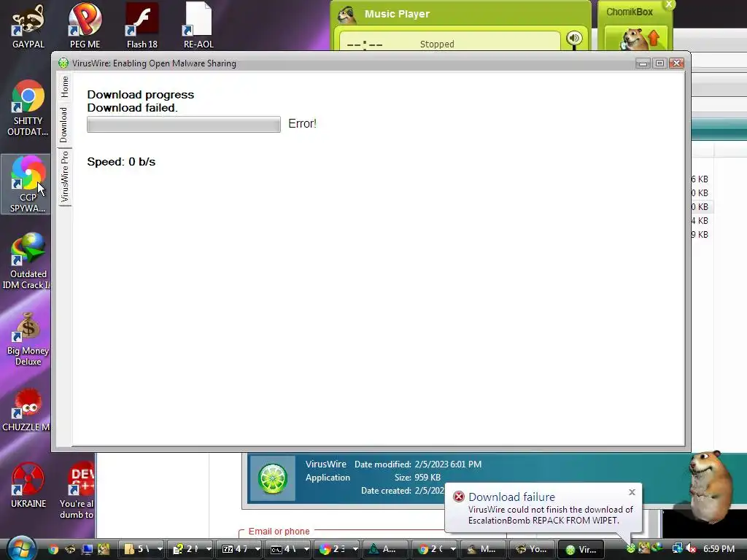Launch Chrome from the quick launch bar
Viewport: 747px width, 560px height.
click(53, 549)
